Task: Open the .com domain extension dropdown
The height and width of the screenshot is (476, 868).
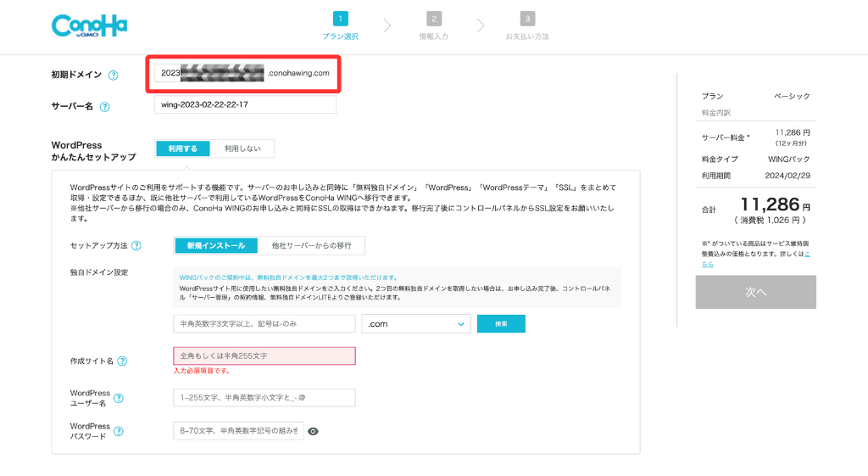Action: point(415,323)
